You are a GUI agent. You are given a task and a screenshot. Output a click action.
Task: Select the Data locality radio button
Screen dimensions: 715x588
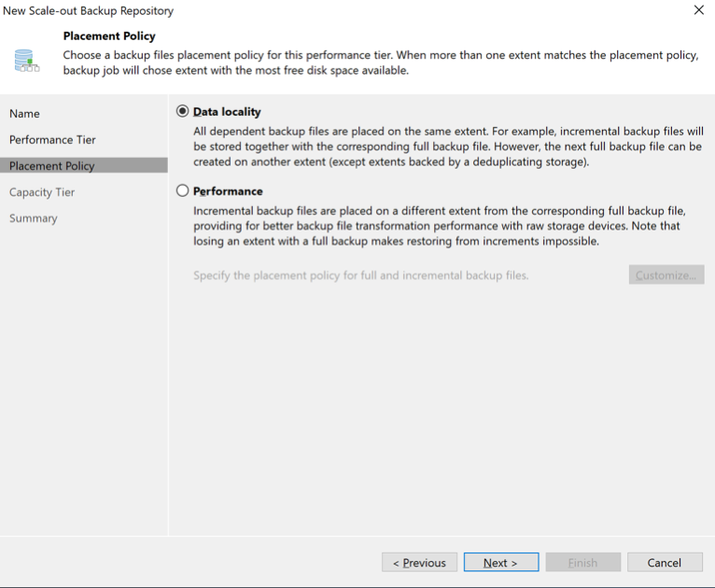182,112
